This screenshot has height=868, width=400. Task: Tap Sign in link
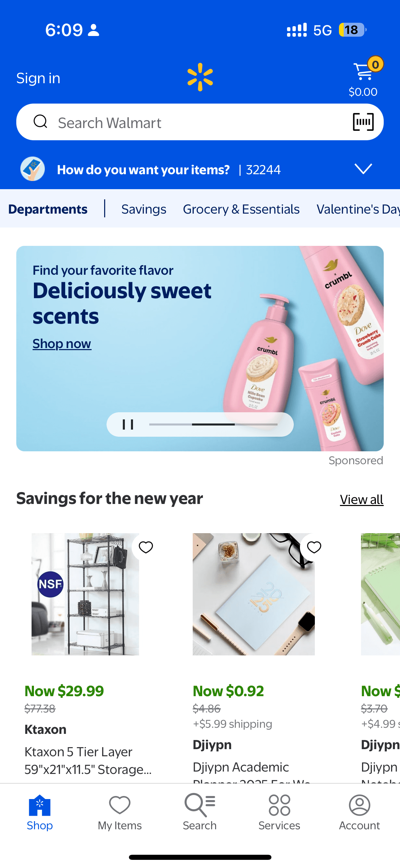click(38, 78)
